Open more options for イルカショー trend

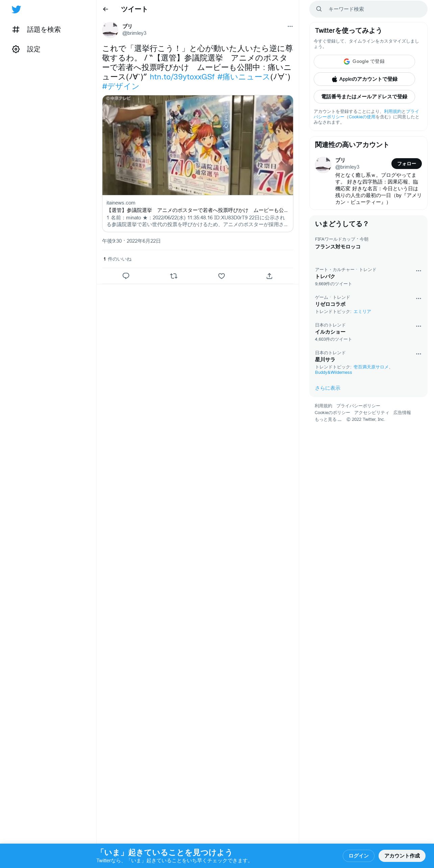point(418,326)
